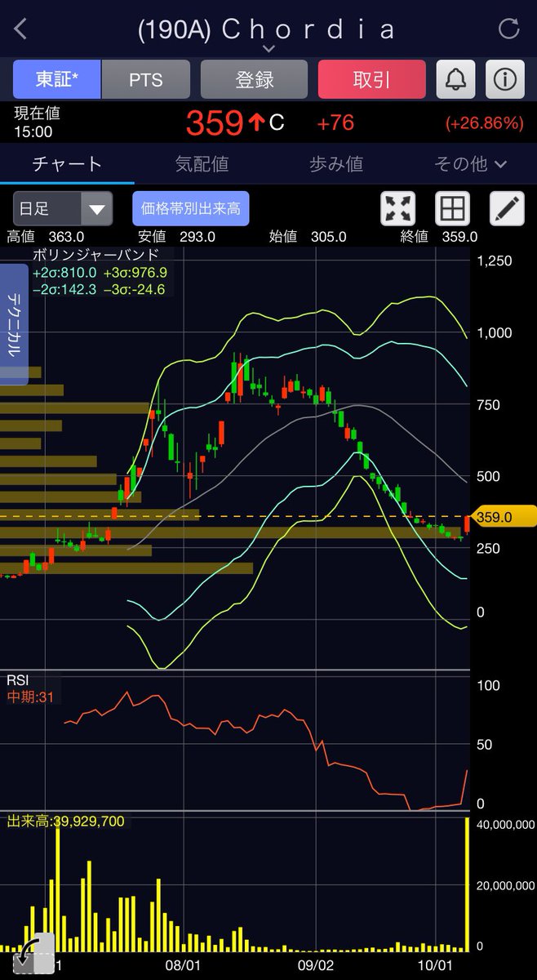
Task: Tap the 359.0 current price marker
Action: tap(504, 517)
